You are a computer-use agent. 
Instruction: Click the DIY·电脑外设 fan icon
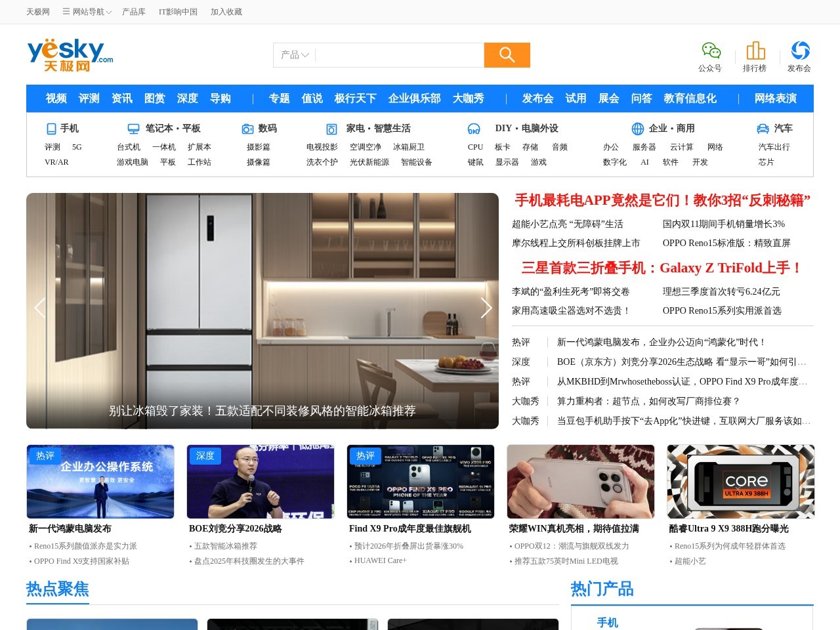point(474,128)
